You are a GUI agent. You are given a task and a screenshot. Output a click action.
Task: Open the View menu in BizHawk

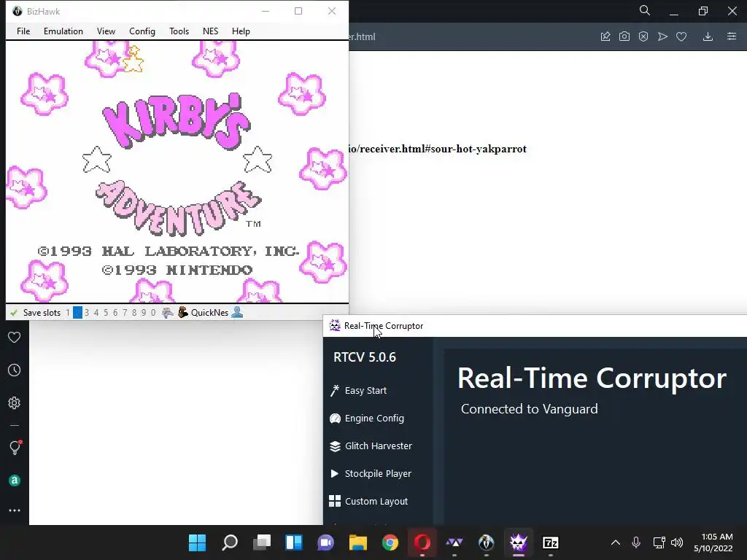[x=106, y=31]
